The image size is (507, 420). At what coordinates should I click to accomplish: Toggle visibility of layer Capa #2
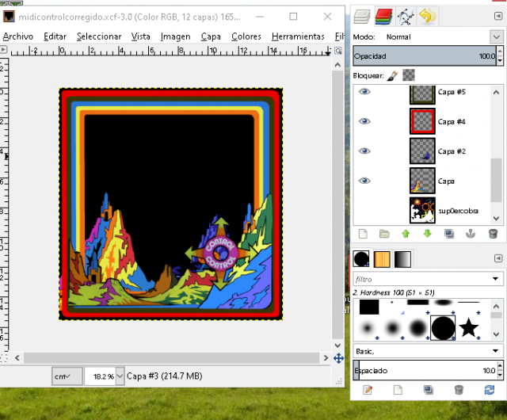click(x=364, y=151)
